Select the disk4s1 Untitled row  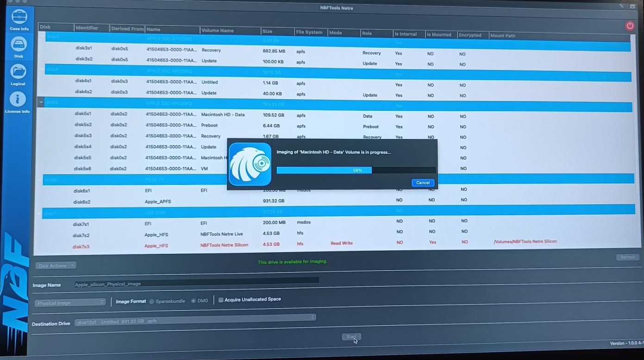tap(338, 83)
